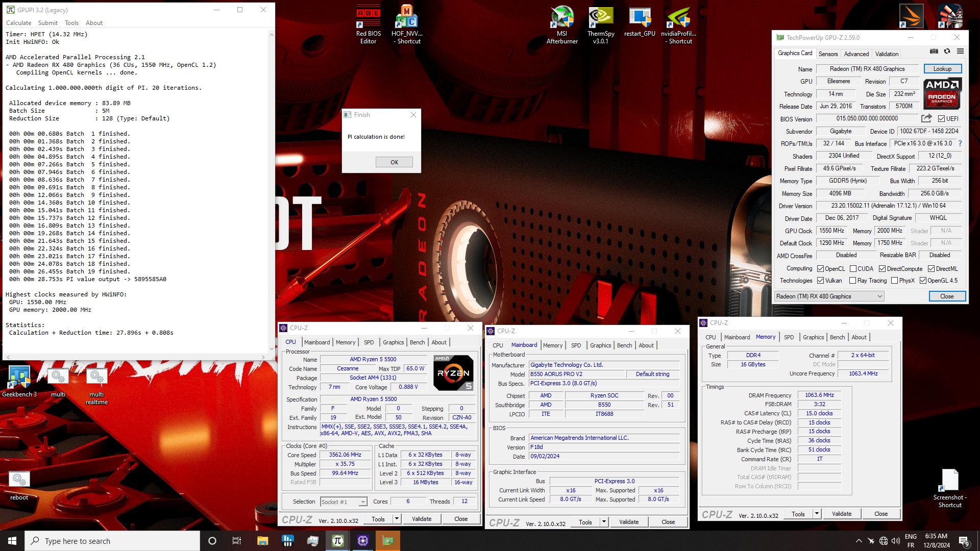Open the 'multi realtime' desktop icon

[96, 386]
